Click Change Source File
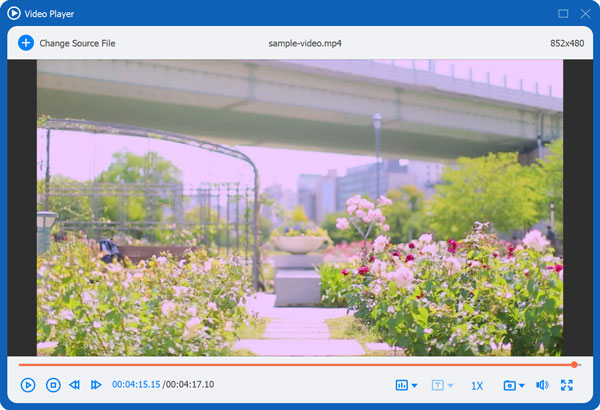Viewport: 600px width, 410px height. coord(77,43)
